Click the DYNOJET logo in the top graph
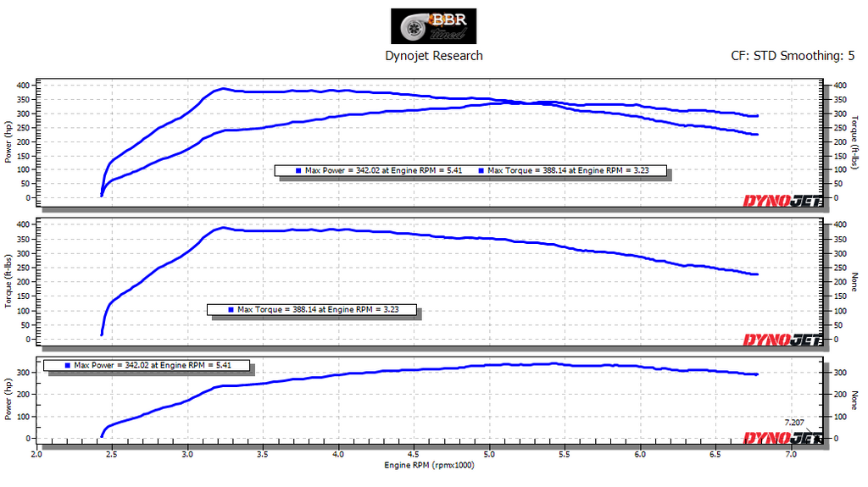The height and width of the screenshot is (487, 868). click(x=782, y=201)
